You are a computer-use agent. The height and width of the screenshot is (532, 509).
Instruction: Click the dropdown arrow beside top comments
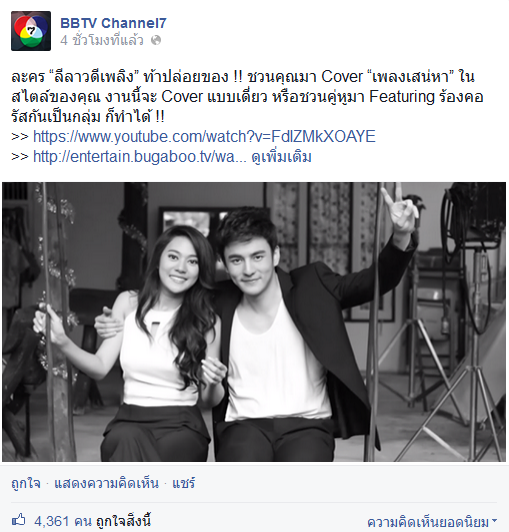(x=494, y=520)
